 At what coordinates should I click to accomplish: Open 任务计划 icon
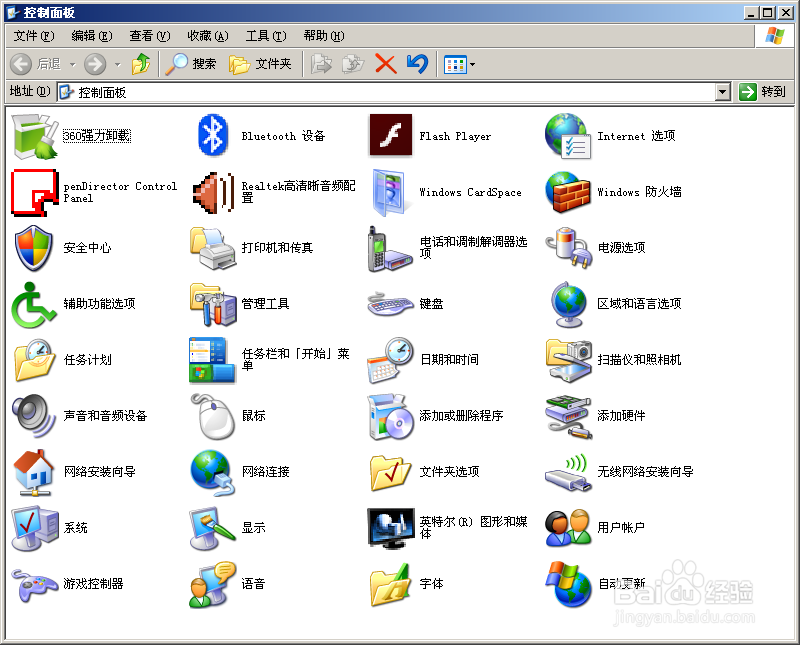34,360
